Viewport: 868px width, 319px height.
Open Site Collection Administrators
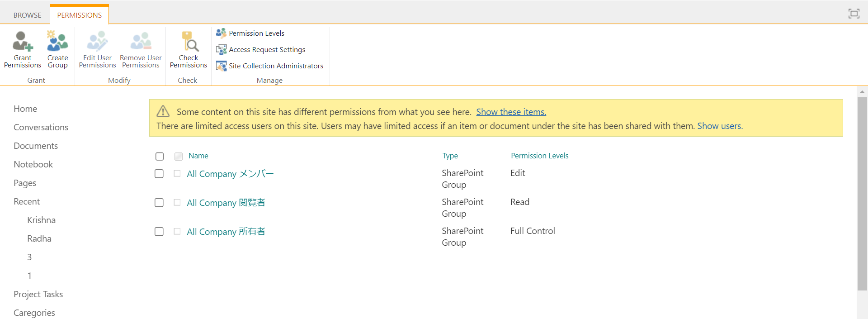[270, 66]
